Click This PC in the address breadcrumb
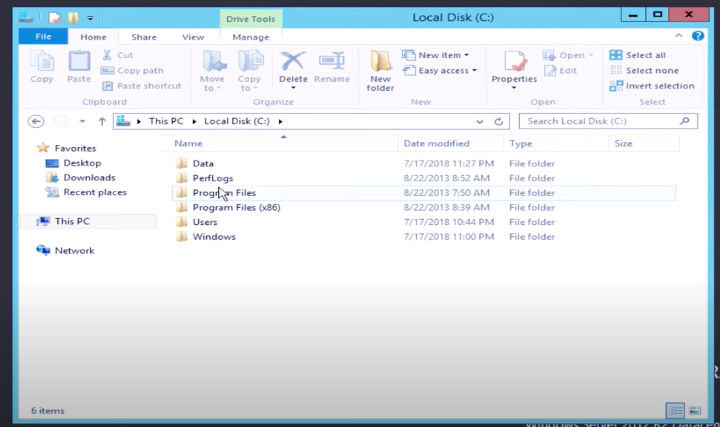 [166, 121]
